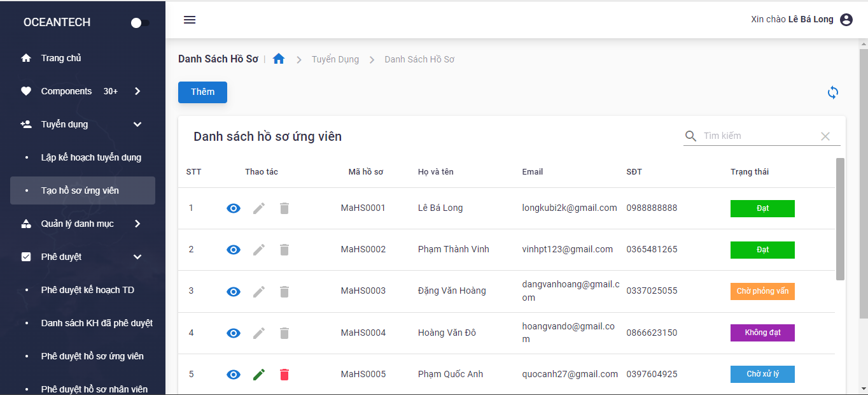
Task: Click phone number 0365481265
Action: point(652,249)
